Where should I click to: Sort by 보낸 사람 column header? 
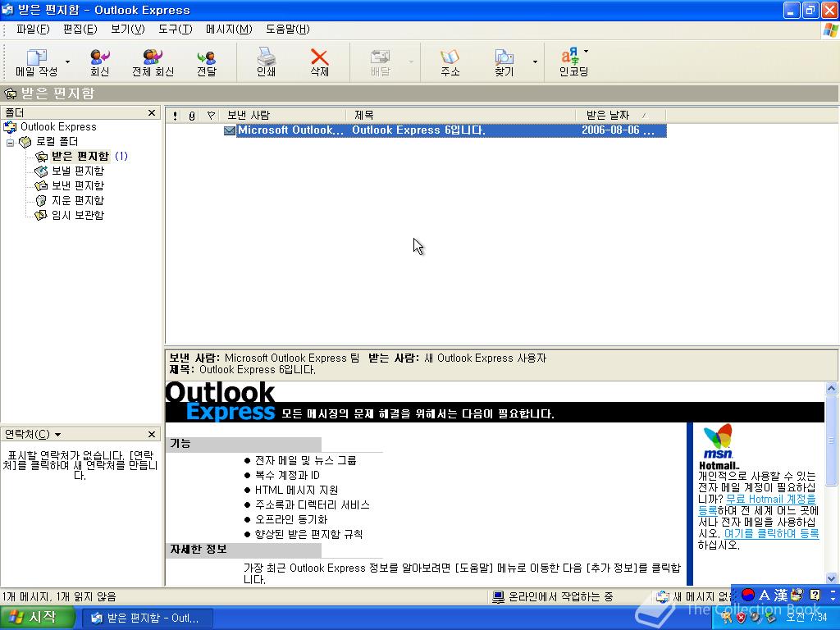tap(283, 115)
